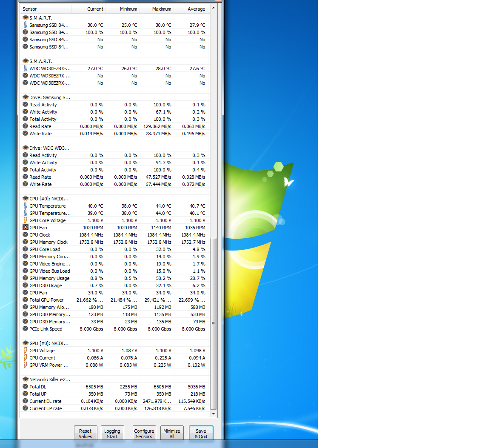Click the gauge icon beside GPU Memory Usage

[x=26, y=278]
